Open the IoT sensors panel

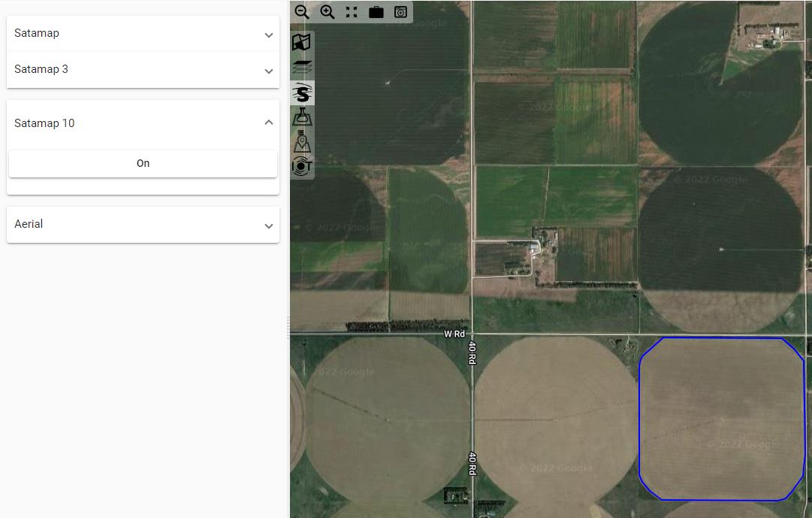pos(302,166)
